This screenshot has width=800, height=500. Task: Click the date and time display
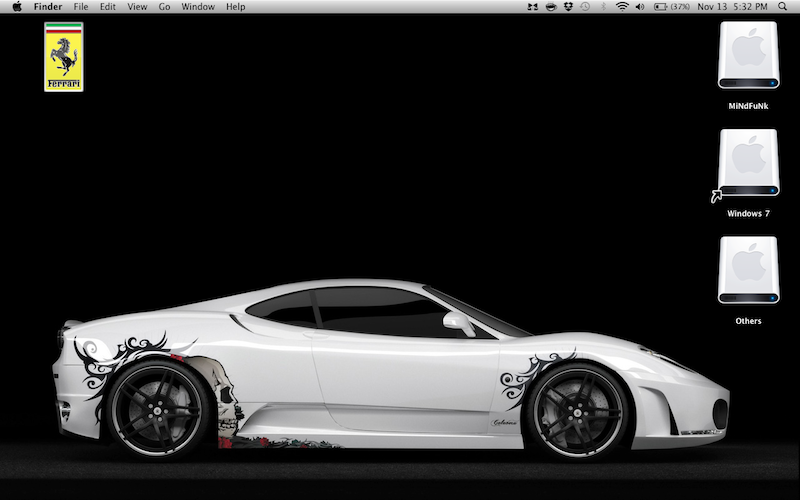731,7
